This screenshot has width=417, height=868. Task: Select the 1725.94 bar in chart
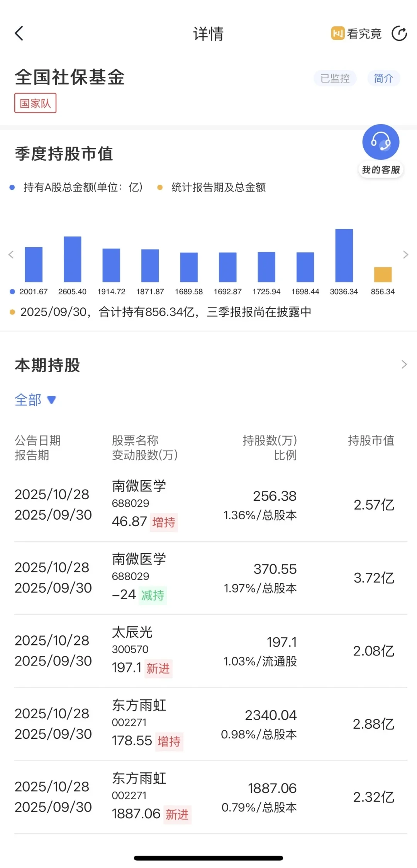(x=266, y=267)
